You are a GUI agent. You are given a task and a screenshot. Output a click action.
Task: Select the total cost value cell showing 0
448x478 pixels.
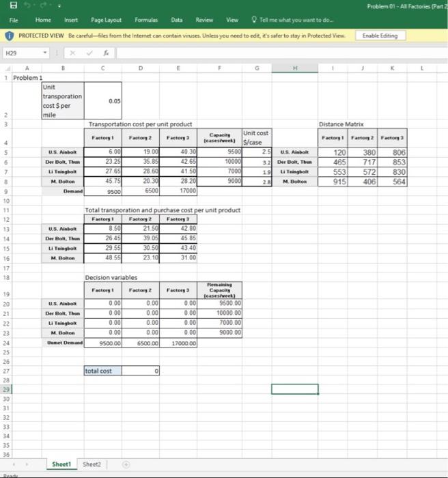click(140, 371)
